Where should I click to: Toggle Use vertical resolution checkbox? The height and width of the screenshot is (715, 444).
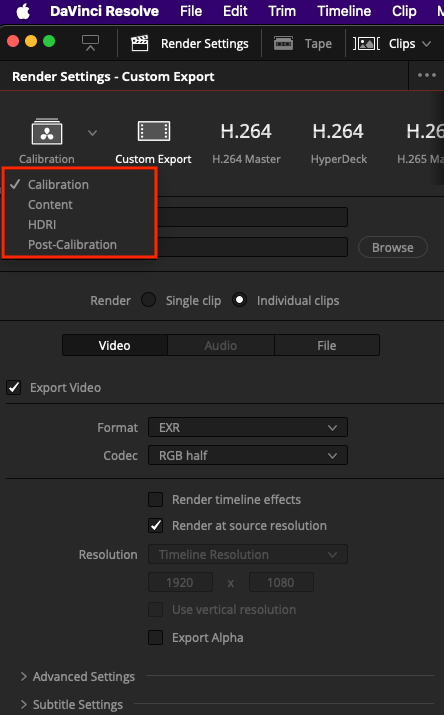click(155, 610)
